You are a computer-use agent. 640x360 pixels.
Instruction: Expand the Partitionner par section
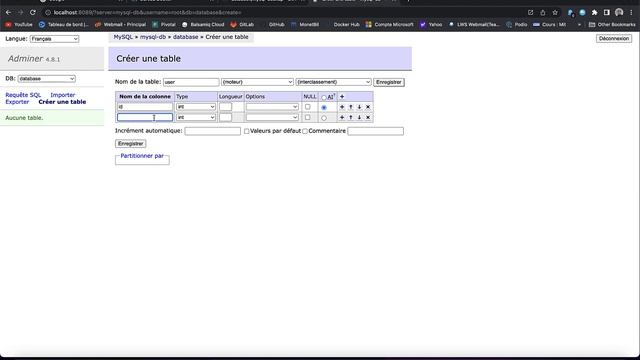tap(142, 156)
